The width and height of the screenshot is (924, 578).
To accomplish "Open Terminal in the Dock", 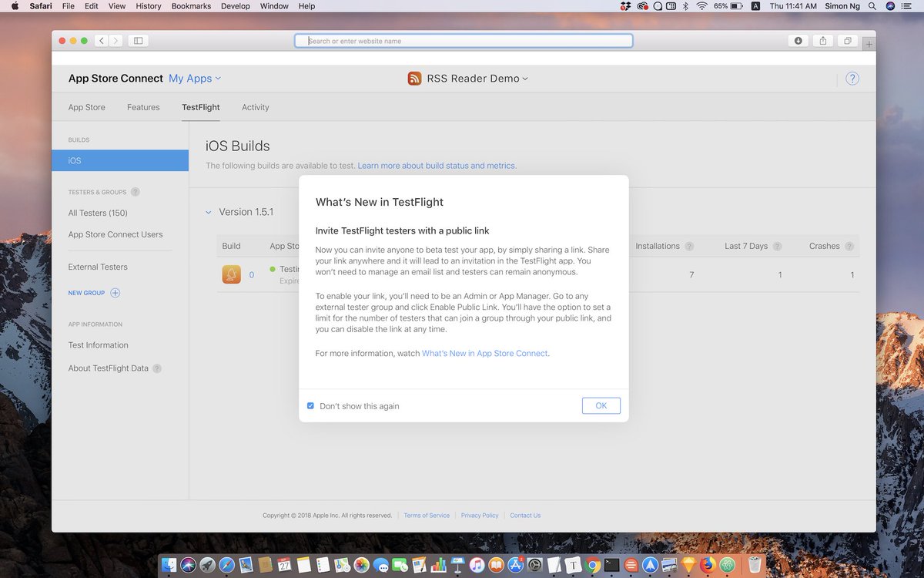I will tap(611, 565).
